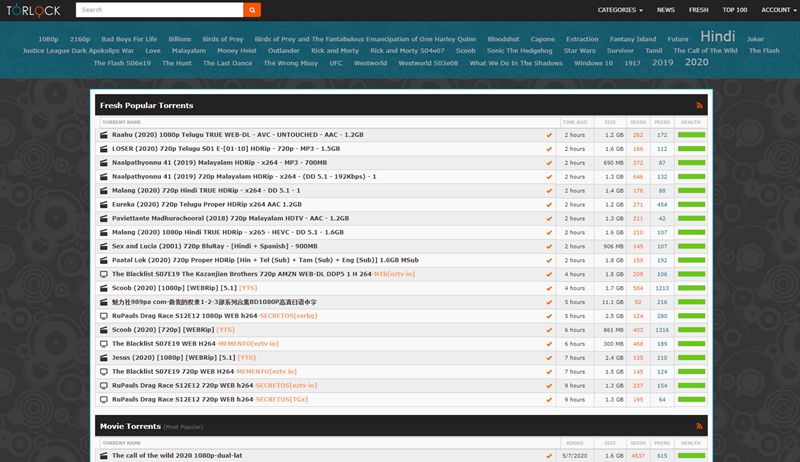
Task: Select the Joker tag link
Action: [x=755, y=39]
